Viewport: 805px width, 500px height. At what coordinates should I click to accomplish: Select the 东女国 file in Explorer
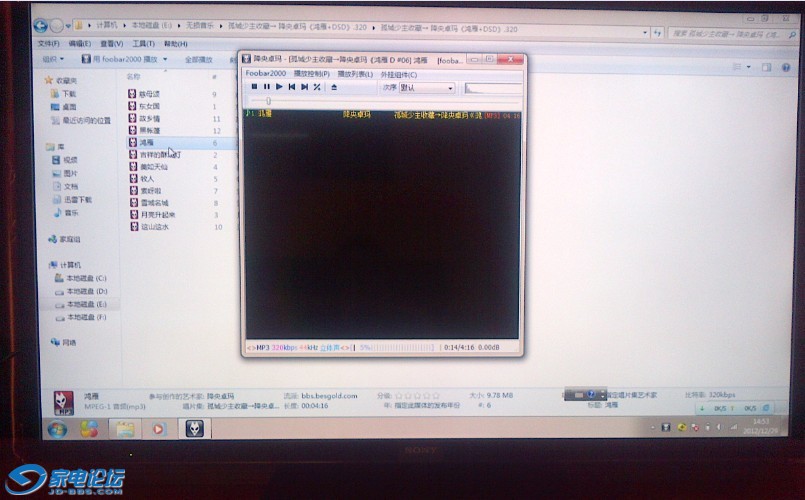(x=148, y=106)
